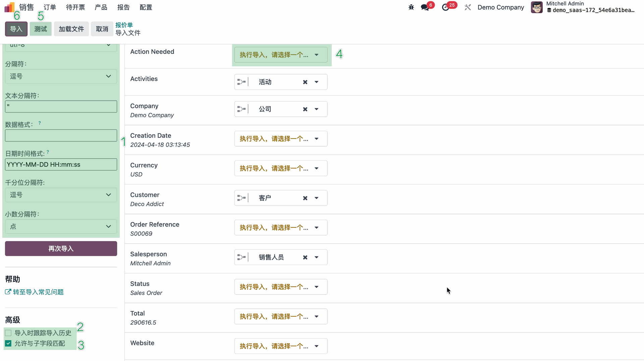The width and height of the screenshot is (644, 361).
Task: Remove the 客户 mapping for the Customer column
Action: [x=305, y=198]
